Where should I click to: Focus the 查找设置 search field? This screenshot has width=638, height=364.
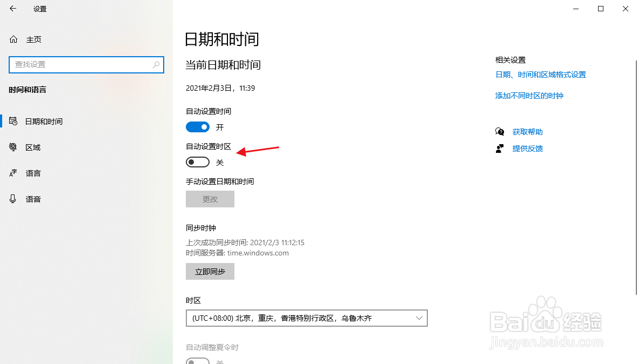(86, 65)
